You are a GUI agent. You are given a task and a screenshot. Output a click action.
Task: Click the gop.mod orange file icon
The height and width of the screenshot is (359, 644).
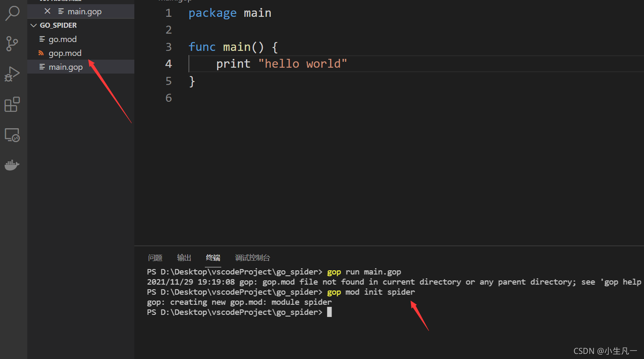click(41, 53)
